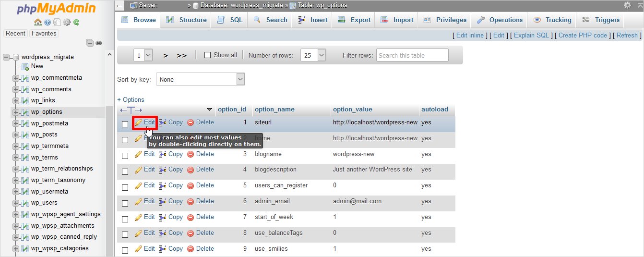Click the link/unlink main panel icon
This screenshot has width=644, height=257.
click(99, 43)
